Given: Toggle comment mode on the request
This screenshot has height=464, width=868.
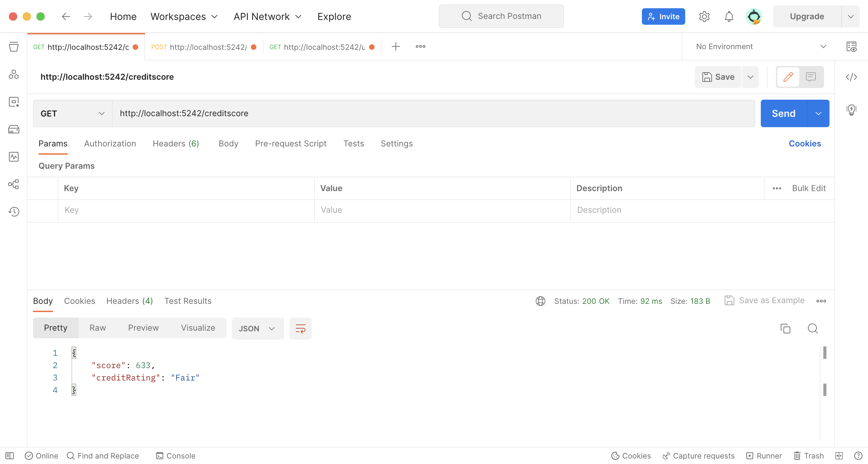Looking at the screenshot, I should pyautogui.click(x=811, y=77).
